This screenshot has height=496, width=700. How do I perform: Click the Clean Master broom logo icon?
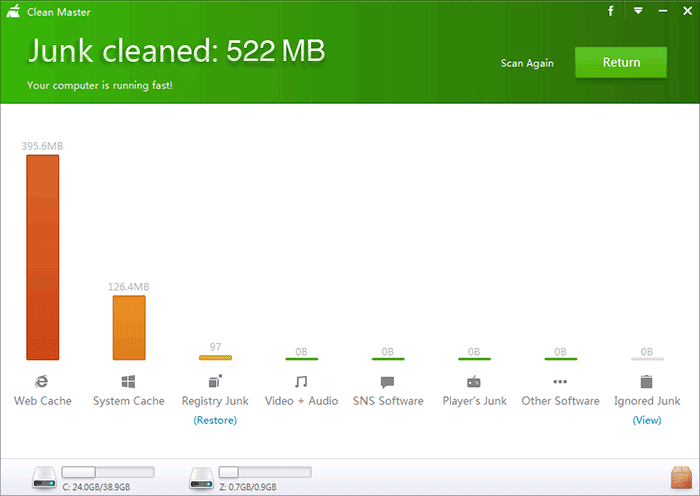13,11
